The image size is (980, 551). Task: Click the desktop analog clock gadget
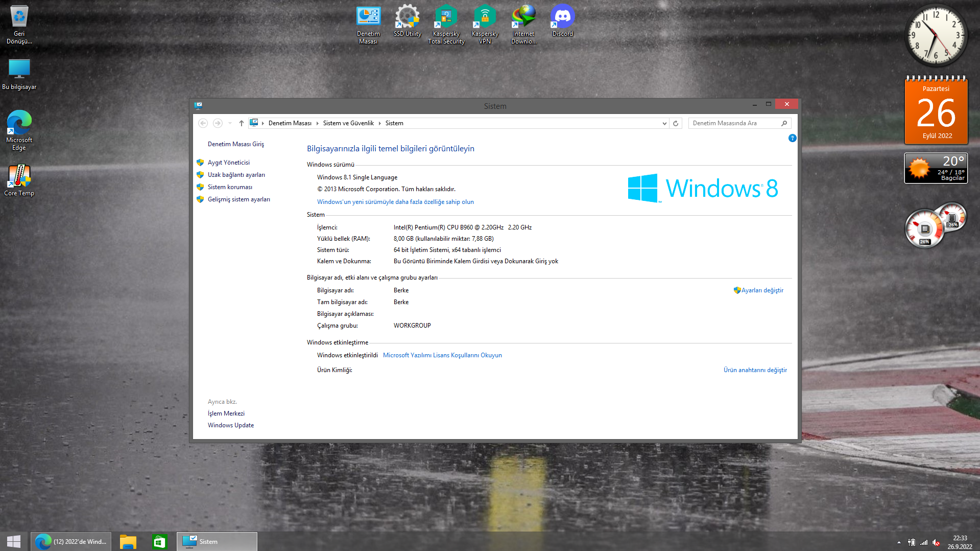click(x=936, y=35)
